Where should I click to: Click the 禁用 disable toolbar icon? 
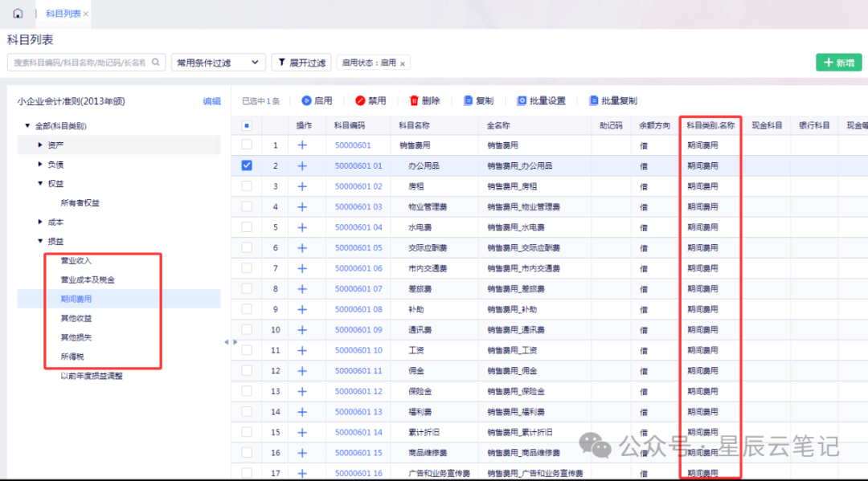click(360, 100)
